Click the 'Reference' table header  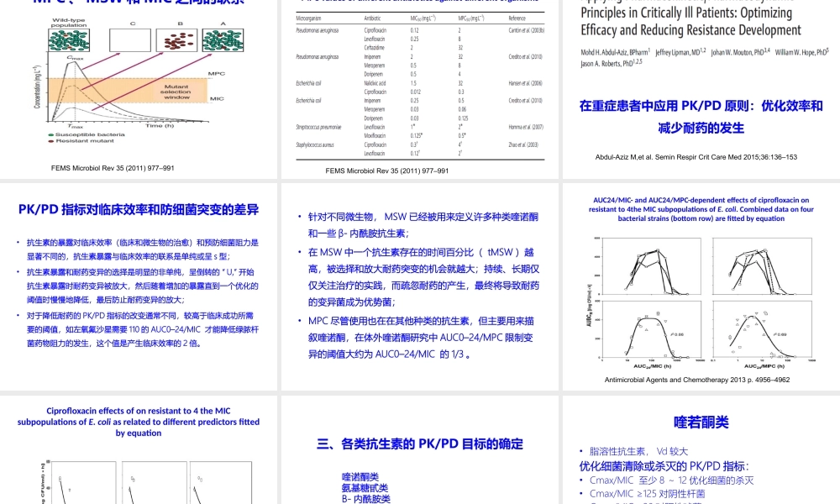tap(517, 18)
